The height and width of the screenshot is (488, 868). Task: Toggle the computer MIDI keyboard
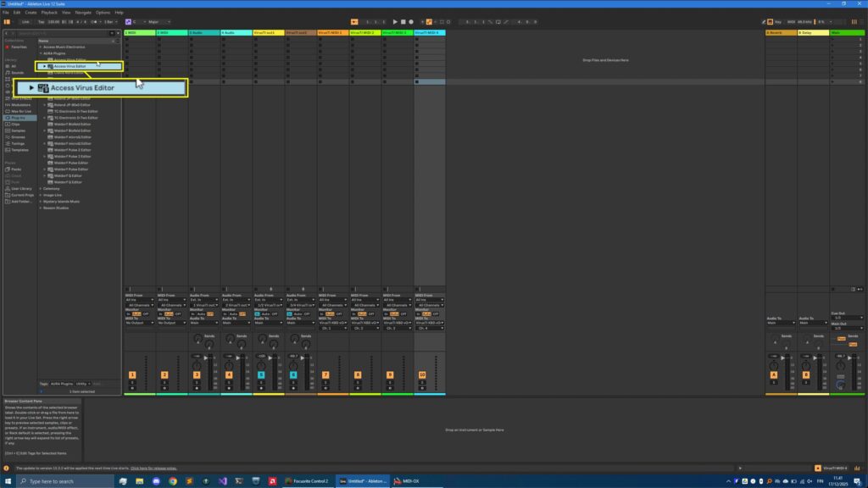coord(770,21)
